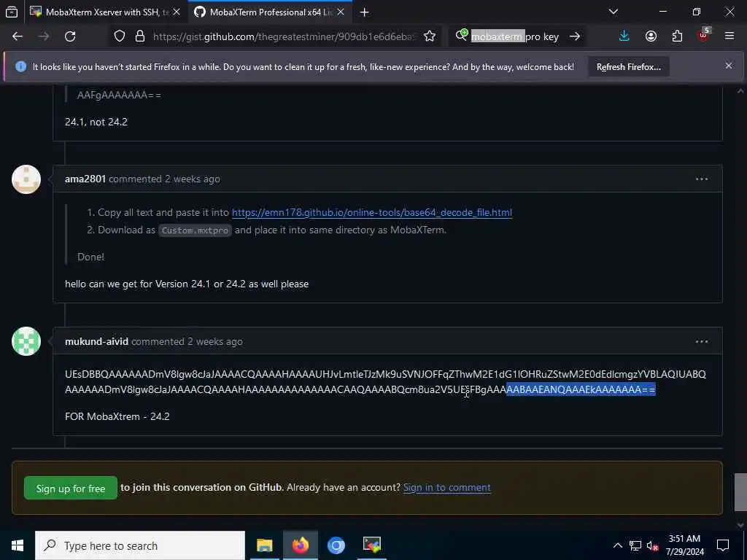Open the Windows Start menu
This screenshot has height=560, width=747.
coord(18,545)
